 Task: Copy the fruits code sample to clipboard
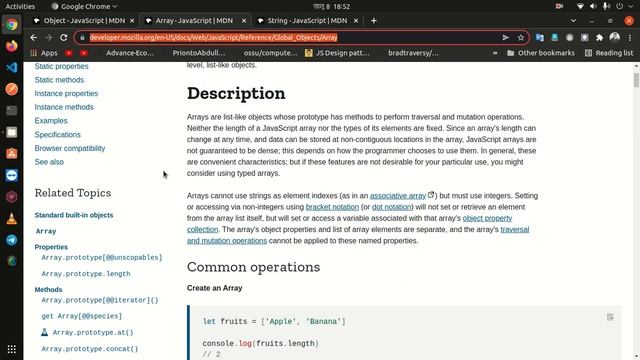tap(610, 317)
